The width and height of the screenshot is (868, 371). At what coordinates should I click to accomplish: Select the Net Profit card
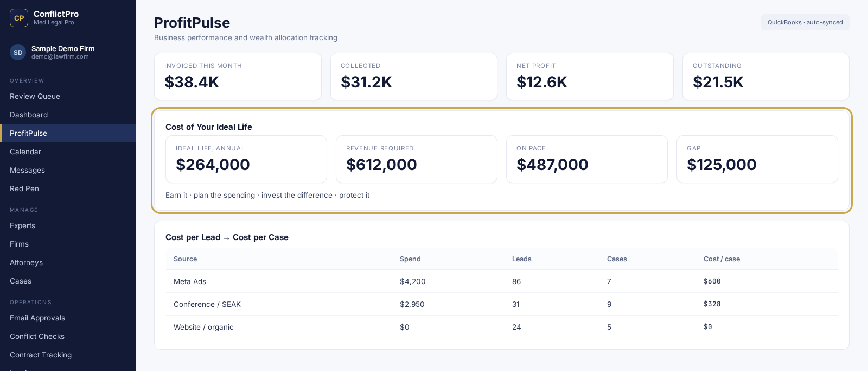590,77
